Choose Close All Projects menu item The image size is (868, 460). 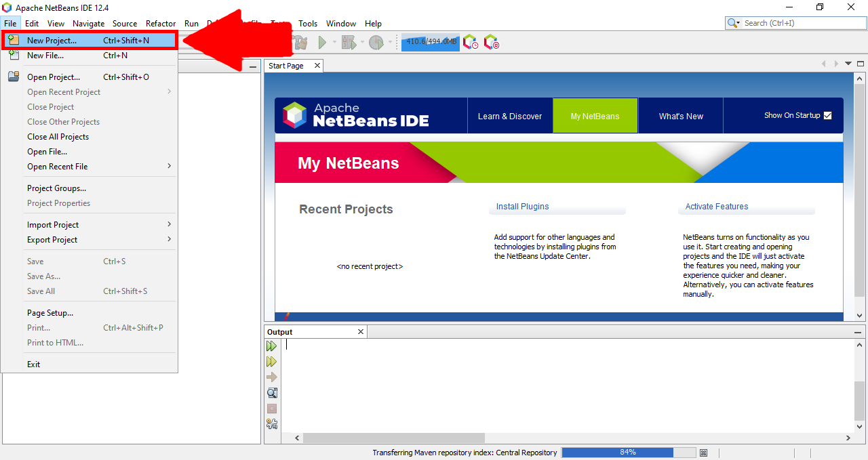[90, 137]
